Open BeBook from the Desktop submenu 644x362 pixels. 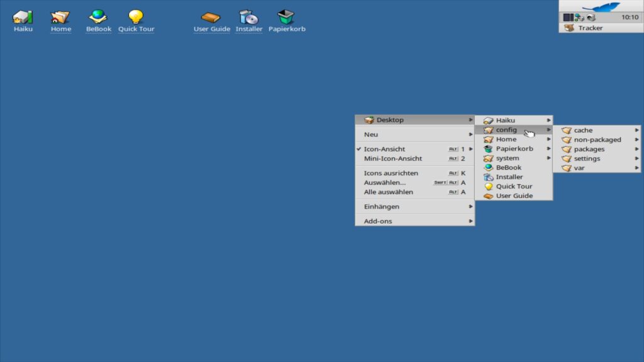click(514, 167)
